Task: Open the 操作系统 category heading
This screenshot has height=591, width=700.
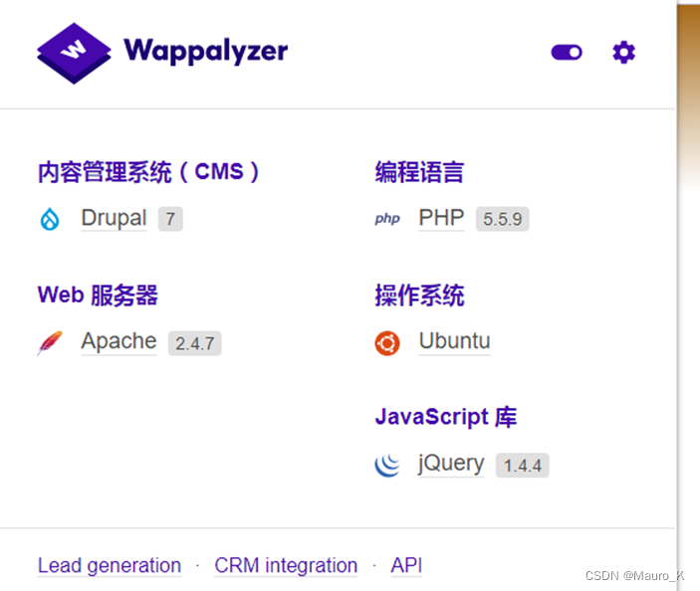Action: tap(419, 295)
